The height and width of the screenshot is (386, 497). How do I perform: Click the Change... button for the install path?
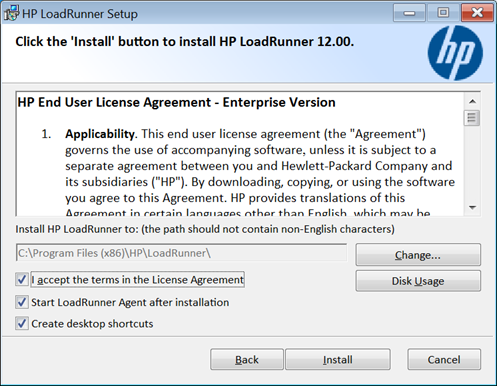click(x=418, y=255)
